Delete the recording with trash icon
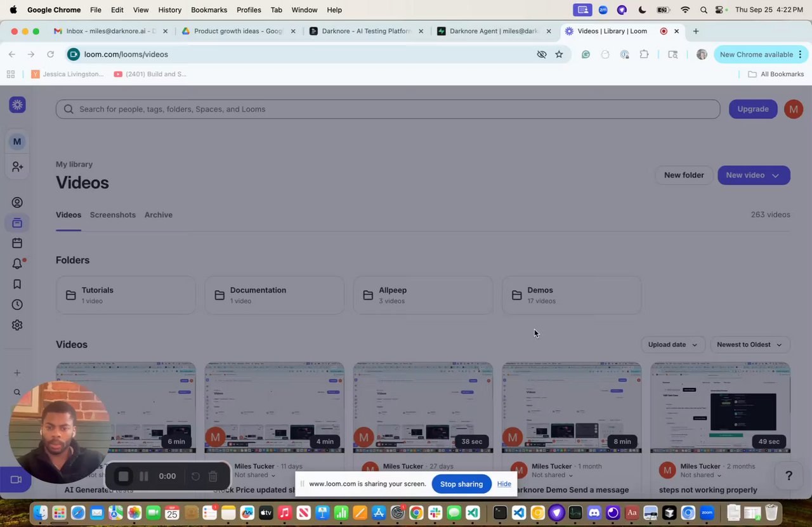Image resolution: width=812 pixels, height=527 pixels. (x=213, y=476)
